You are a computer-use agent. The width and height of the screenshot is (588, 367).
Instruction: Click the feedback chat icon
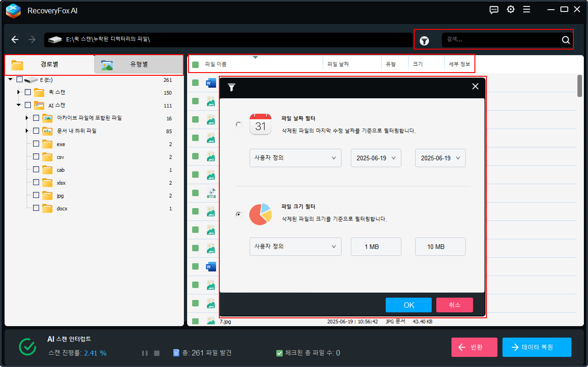494,9
